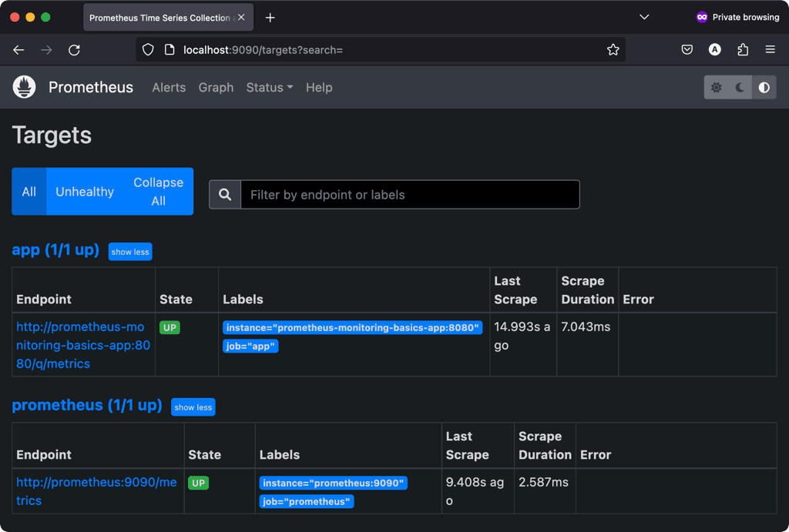List all tabs dropdown chevron
This screenshot has width=789, height=532.
[x=644, y=17]
